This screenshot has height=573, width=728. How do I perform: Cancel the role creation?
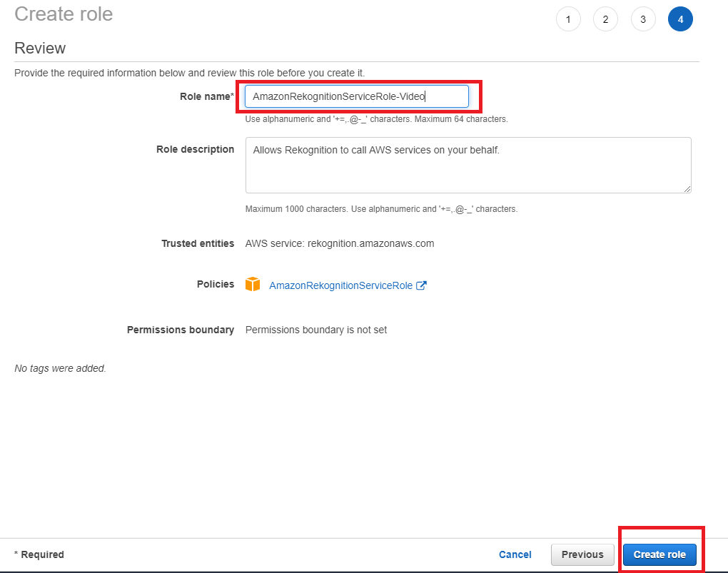pyautogui.click(x=515, y=554)
